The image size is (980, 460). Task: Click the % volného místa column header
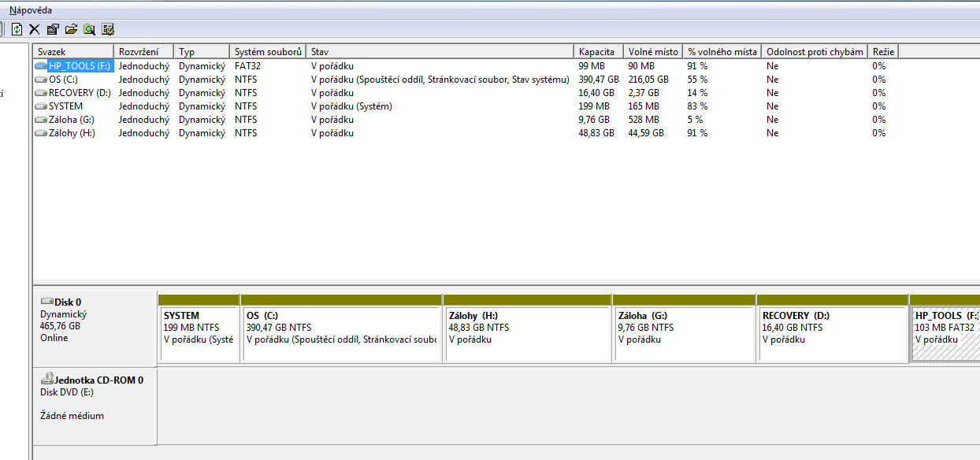pyautogui.click(x=722, y=52)
